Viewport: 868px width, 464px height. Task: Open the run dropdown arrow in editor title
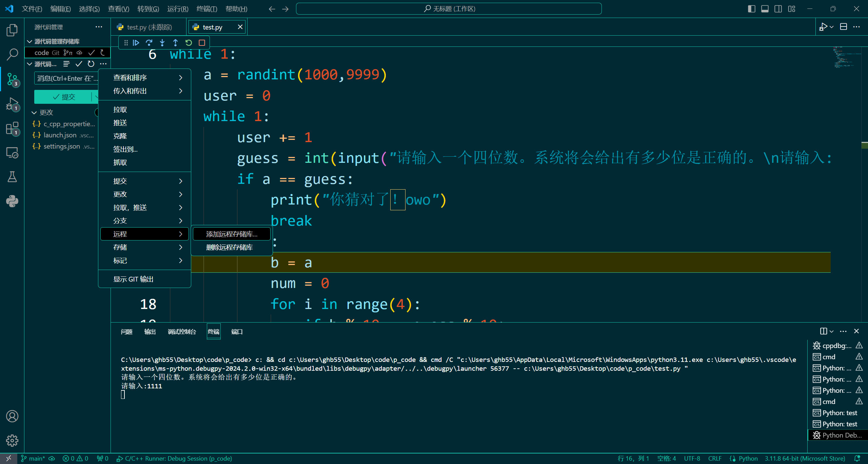pos(831,27)
